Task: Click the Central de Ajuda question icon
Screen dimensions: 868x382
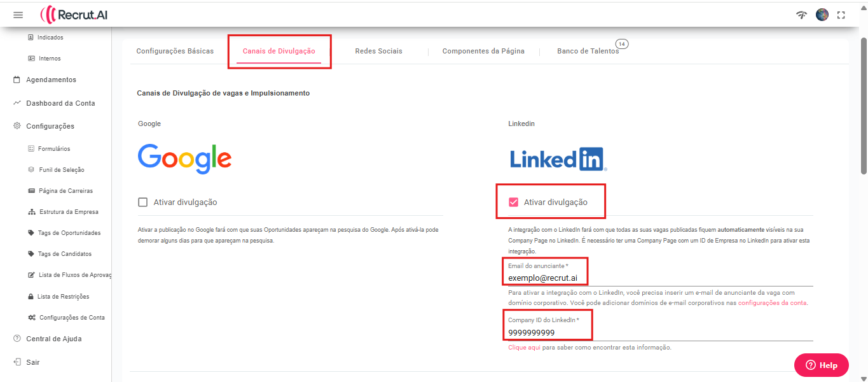Action: [x=17, y=339]
